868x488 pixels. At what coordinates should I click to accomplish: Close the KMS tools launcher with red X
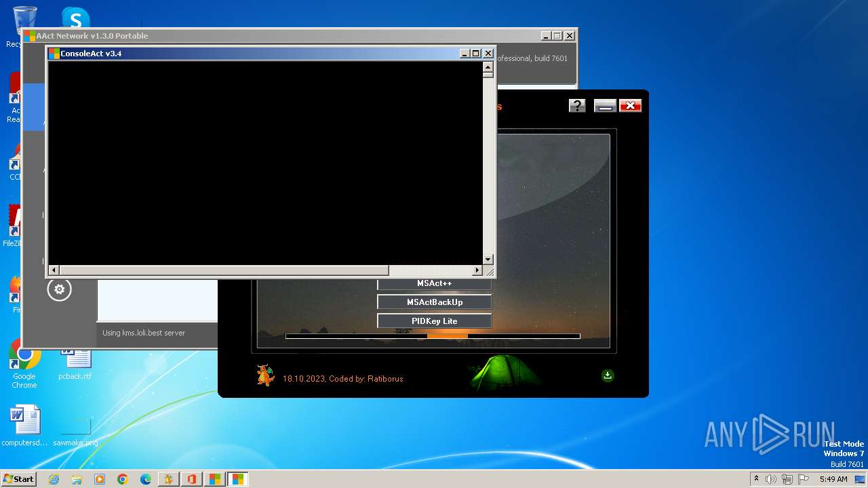click(630, 106)
